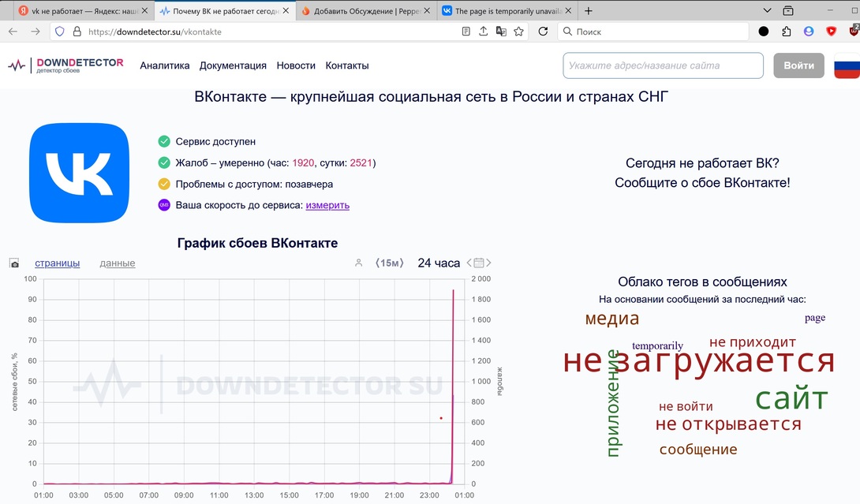Close the 'vk не работает — Яндекс' tab

point(145,10)
